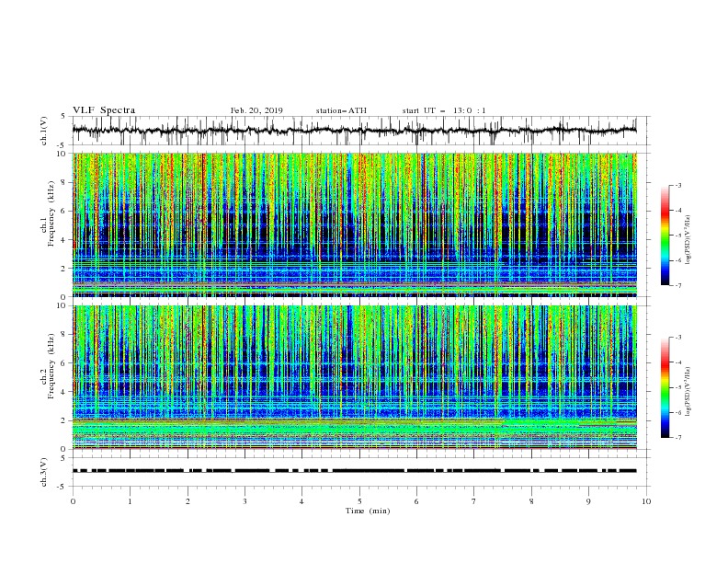
Task: Click the '-7' label on the lower color scale
Action: 677,438
